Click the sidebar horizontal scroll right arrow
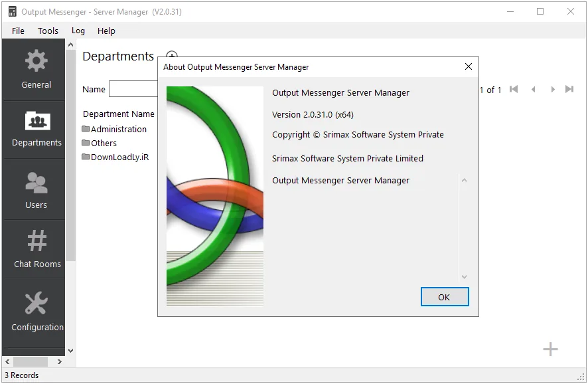This screenshot has height=384, width=588. tap(59, 362)
